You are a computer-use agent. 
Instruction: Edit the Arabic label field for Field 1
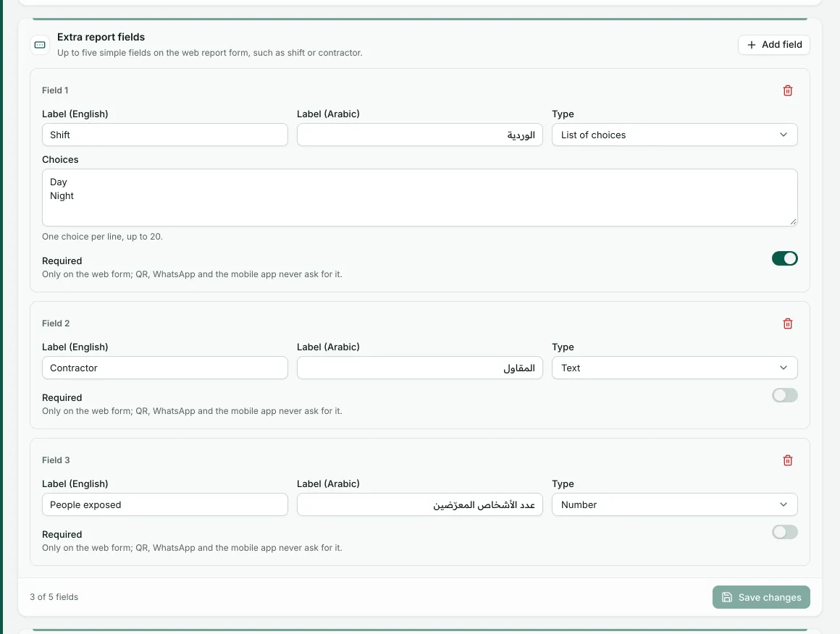(x=420, y=135)
